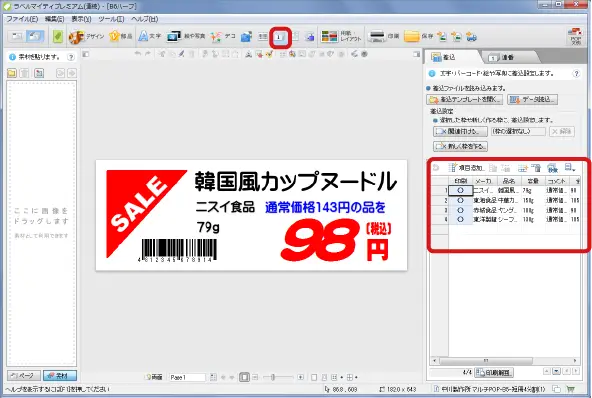Open the ファイル menu
The width and height of the screenshot is (592, 398).
point(22,19)
